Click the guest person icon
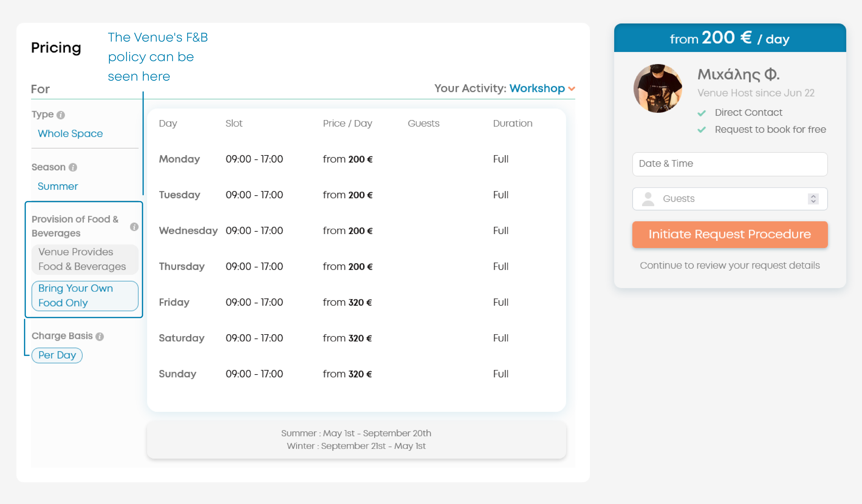This screenshot has width=862, height=504. tap(648, 199)
